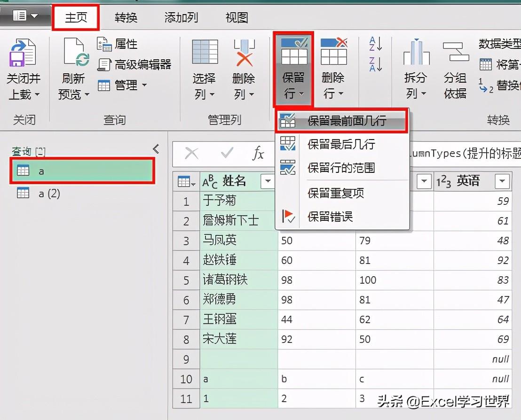Click the 选择列 choose columns icon
521x420 pixels.
205,53
